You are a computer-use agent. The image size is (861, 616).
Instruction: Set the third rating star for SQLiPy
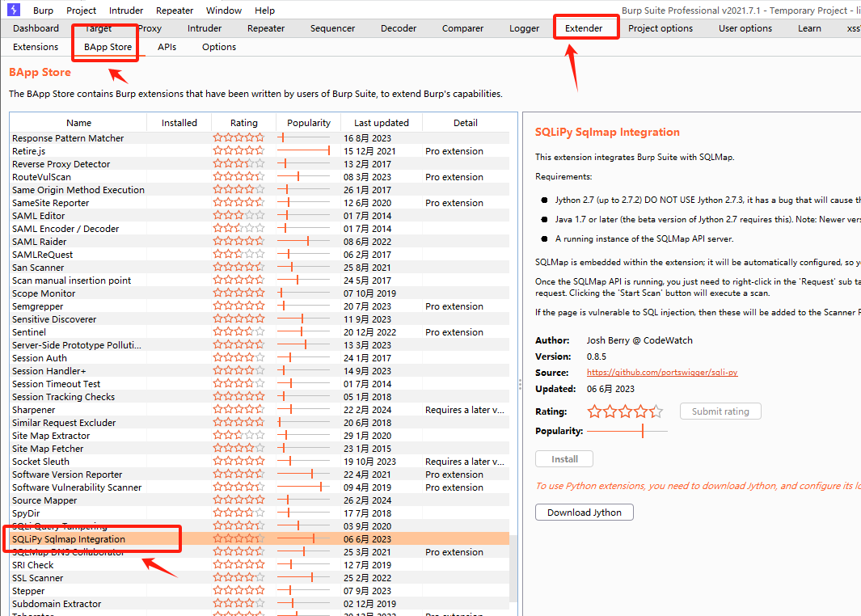625,411
